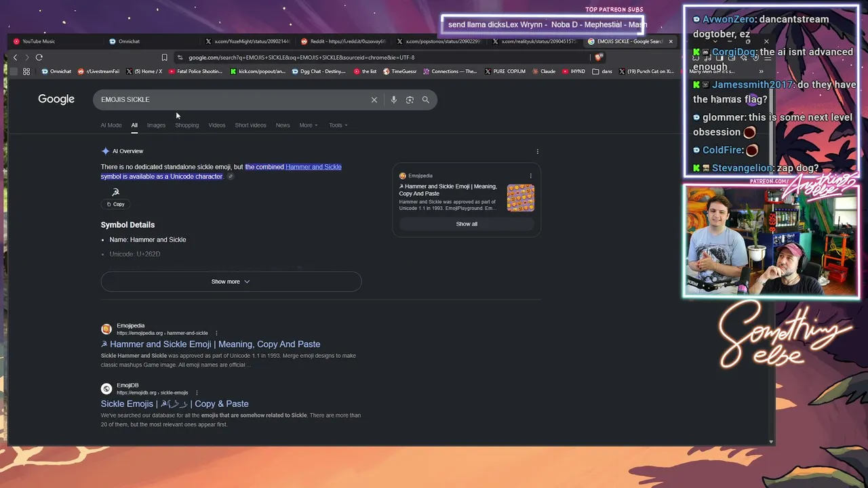Click the address bar URL
The width and height of the screenshot is (868, 488).
(x=301, y=58)
